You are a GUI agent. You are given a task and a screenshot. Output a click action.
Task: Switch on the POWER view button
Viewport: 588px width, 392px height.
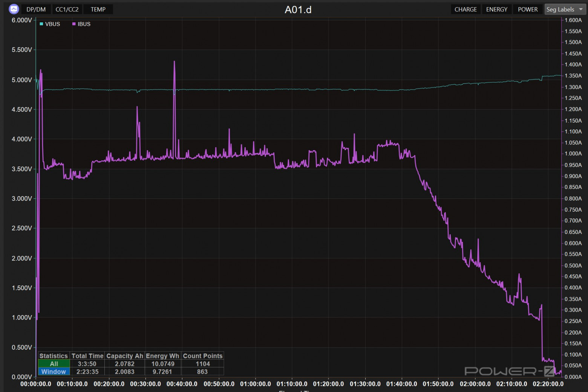(528, 9)
